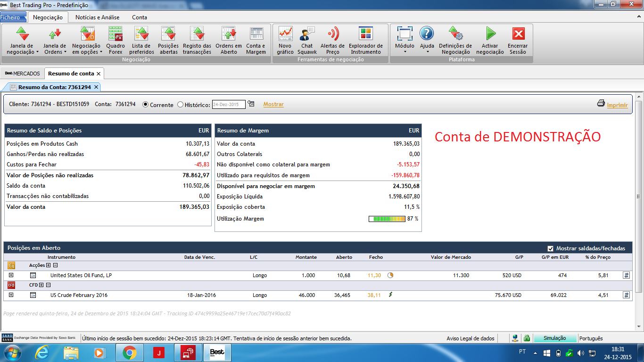Image resolution: width=644 pixels, height=362 pixels.
Task: Open Janela de negociação trading window
Action: pyautogui.click(x=23, y=41)
